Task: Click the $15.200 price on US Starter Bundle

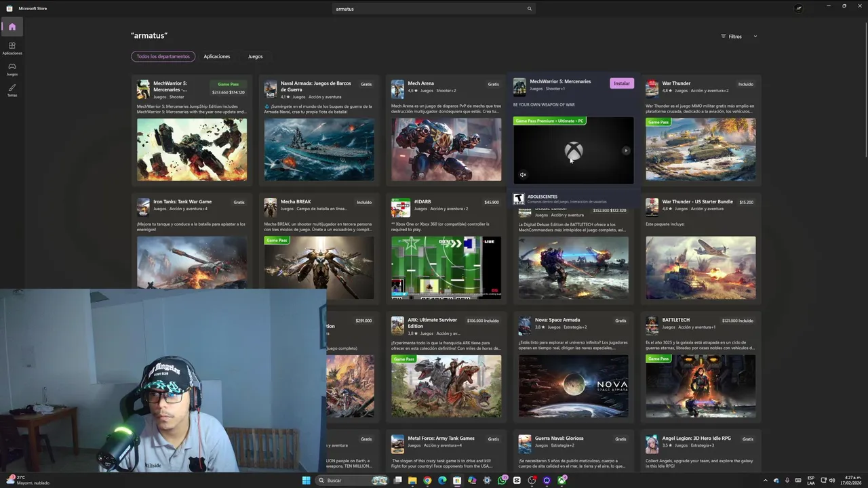Action: [x=746, y=202]
